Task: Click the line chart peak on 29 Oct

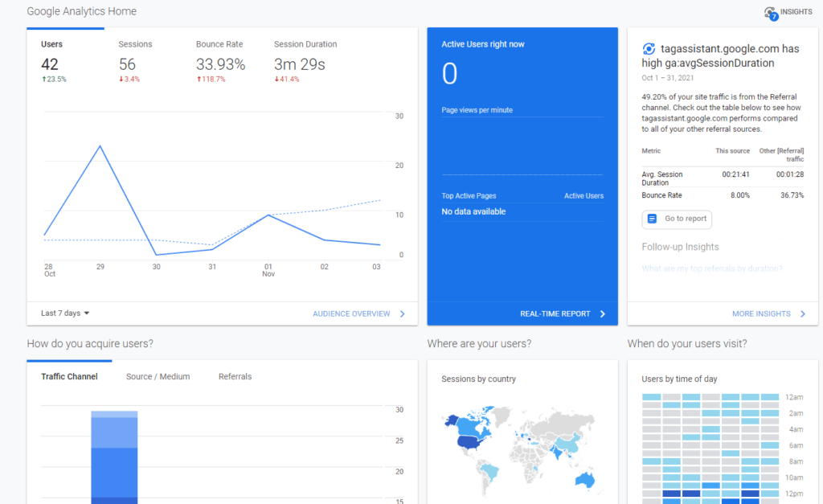Action: 100,146
